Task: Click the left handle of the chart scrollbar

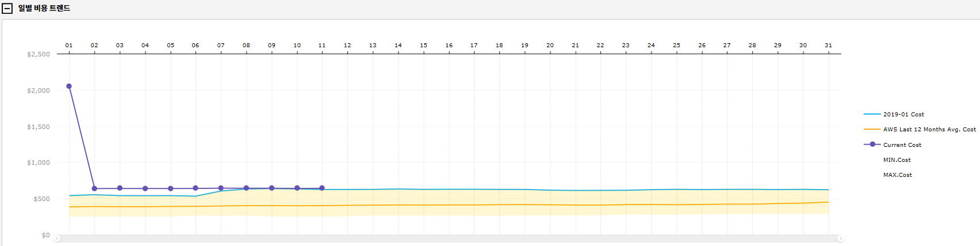Action: pos(56,239)
